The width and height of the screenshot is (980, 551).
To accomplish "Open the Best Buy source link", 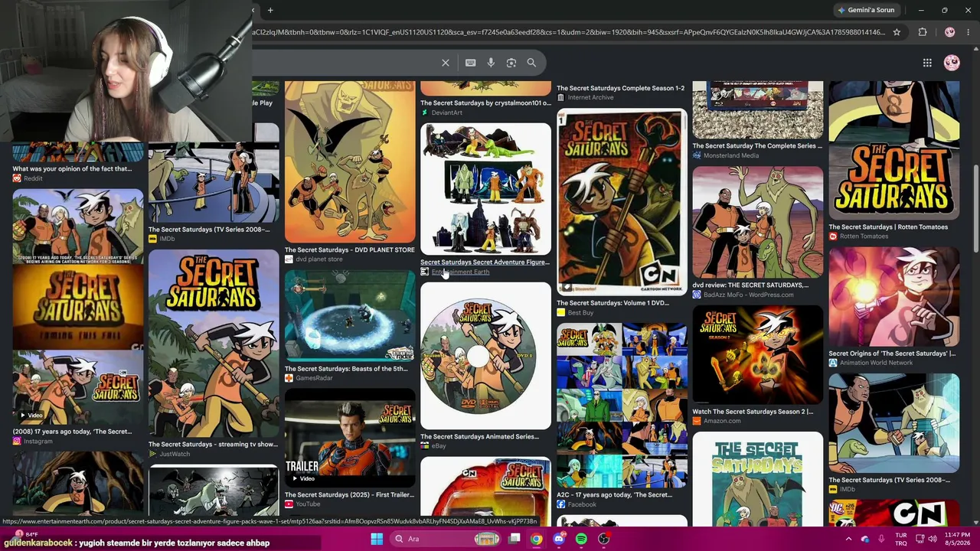I will [x=580, y=312].
